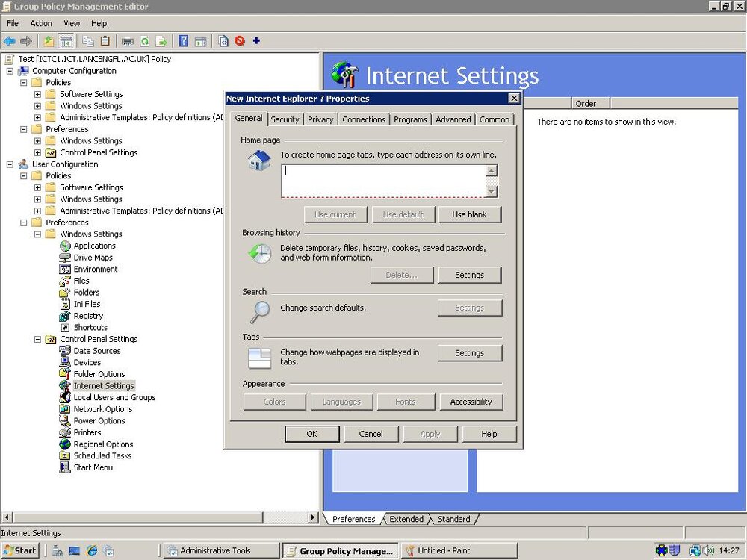The height and width of the screenshot is (560, 747).
Task: Click the home page box scroll-up arrow
Action: (x=492, y=170)
